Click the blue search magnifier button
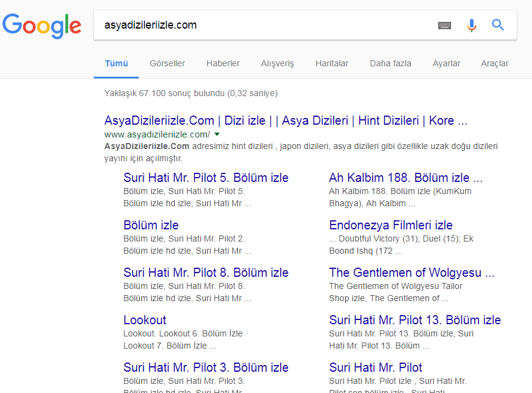Screen dimensions: 532x393 pos(498,26)
